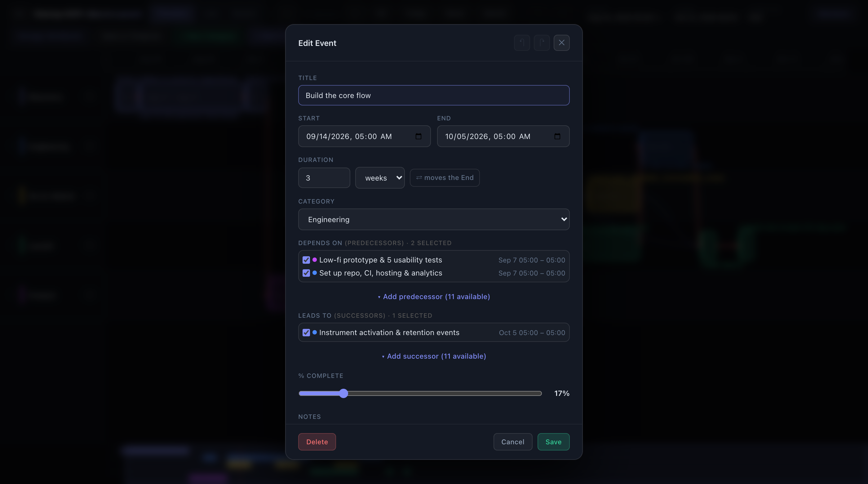This screenshot has height=484, width=868.
Task: Open the Engineering category dropdown
Action: tap(434, 220)
